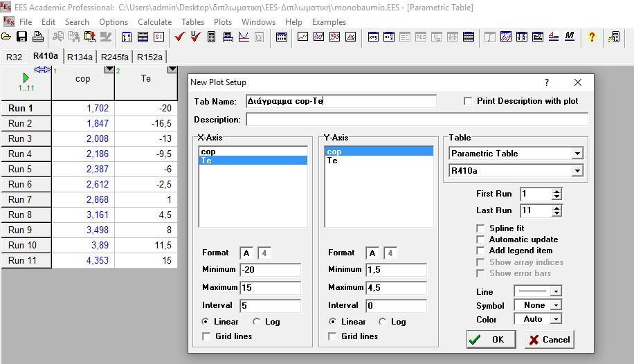Open the SI Unit System icon
634x364 pixels.
pyautogui.click(x=159, y=37)
